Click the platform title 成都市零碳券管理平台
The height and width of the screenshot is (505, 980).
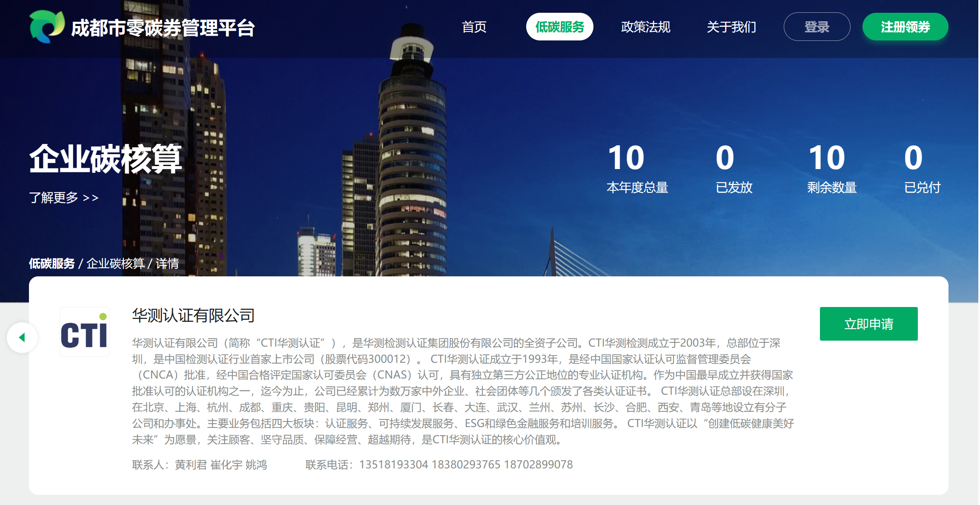(163, 28)
